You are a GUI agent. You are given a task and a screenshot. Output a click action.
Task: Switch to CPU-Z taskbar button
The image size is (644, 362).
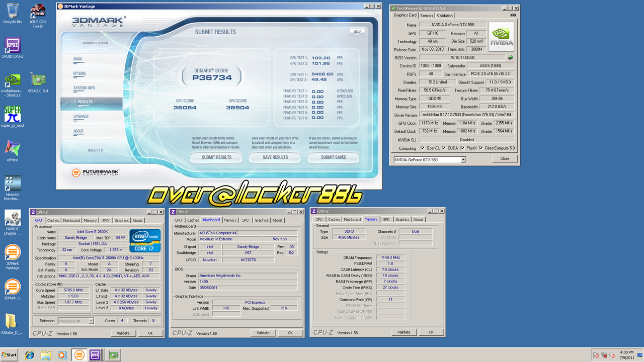[95, 355]
